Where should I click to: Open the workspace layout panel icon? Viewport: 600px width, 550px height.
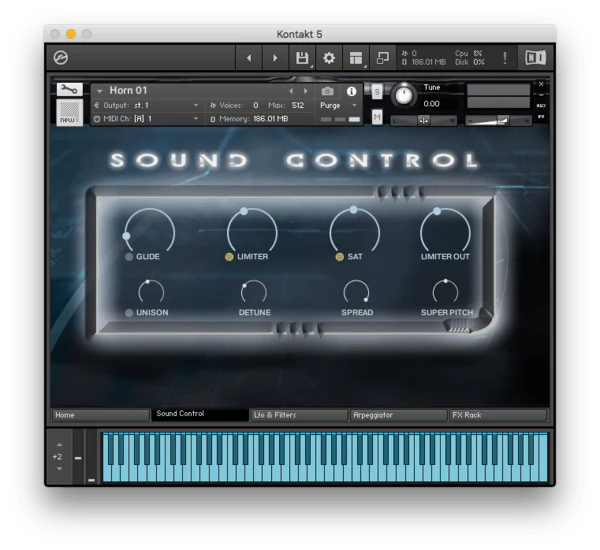356,58
